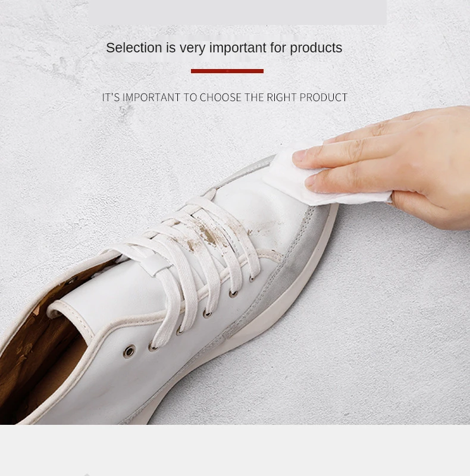Click the "IT'S IMPORTANT TO CHOOSE THE RIGHT PRODUCT" subtitle

tap(225, 98)
